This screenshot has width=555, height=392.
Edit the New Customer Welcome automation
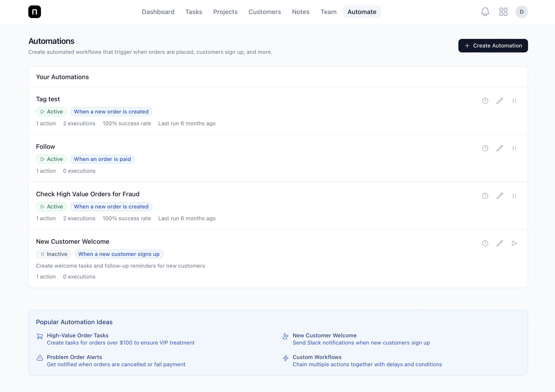coord(500,243)
